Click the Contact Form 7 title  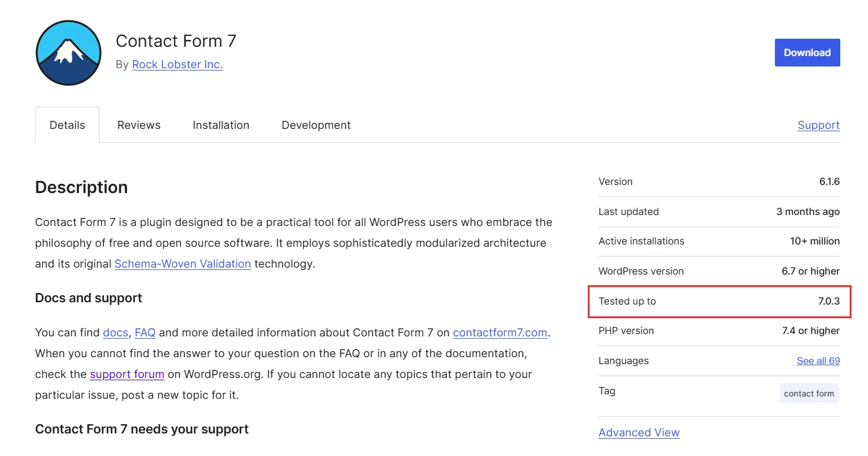coord(176,41)
